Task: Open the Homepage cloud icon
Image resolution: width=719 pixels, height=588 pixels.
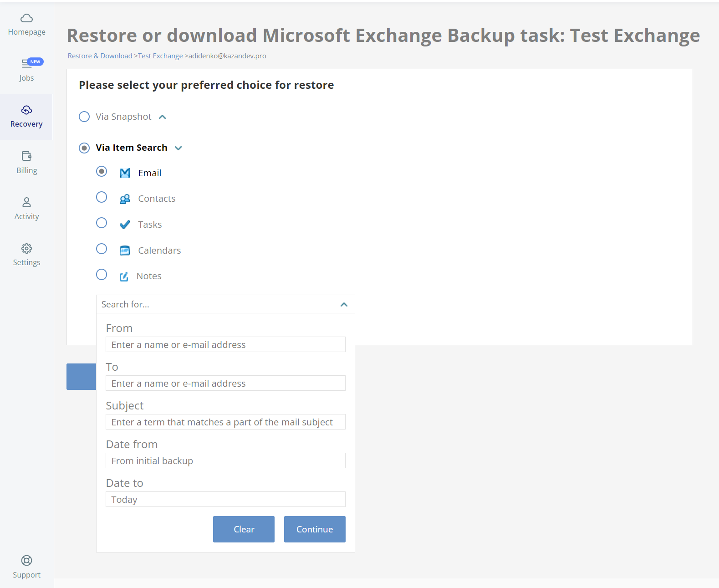Action: (27, 18)
